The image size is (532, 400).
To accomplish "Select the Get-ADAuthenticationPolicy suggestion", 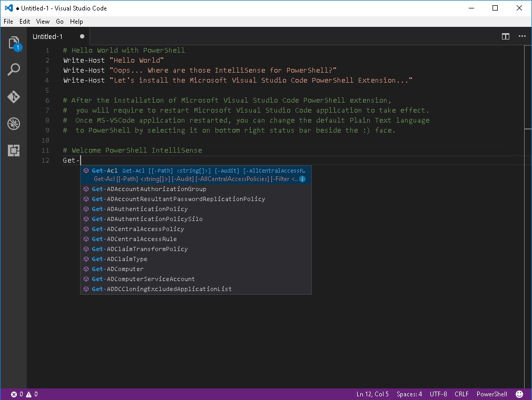I will [x=196, y=209].
